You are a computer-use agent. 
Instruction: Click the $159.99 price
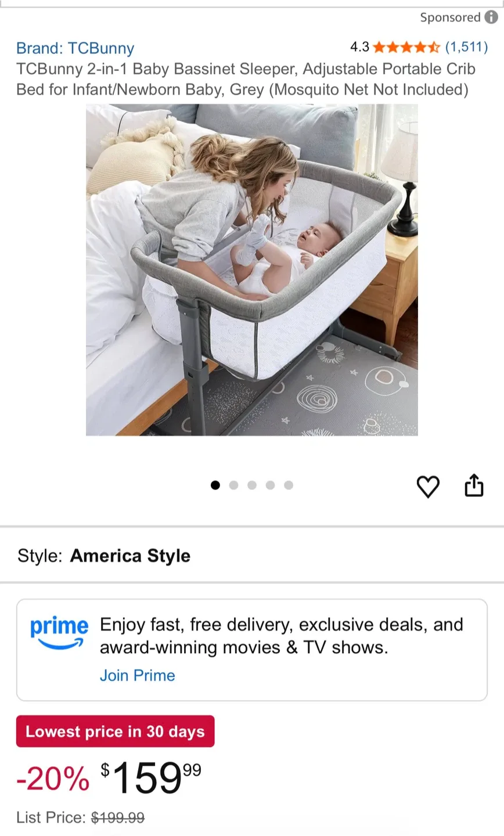(x=151, y=778)
